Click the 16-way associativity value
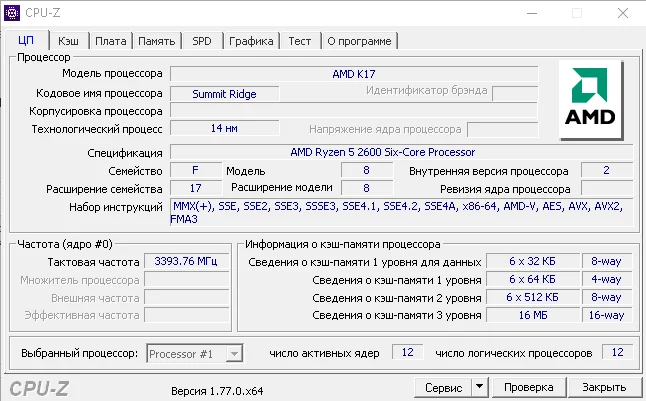Viewport: 646px width, 401px height. click(x=606, y=315)
